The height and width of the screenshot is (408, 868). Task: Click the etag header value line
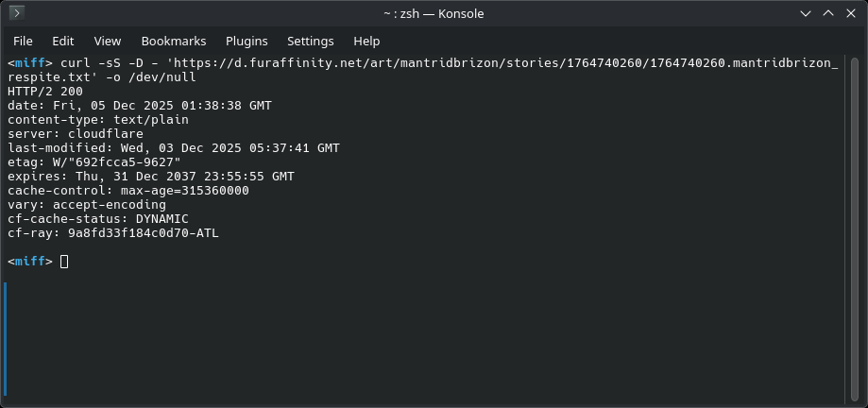[x=94, y=162]
